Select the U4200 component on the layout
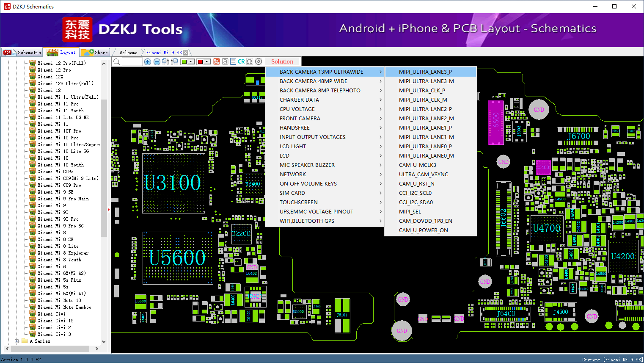This screenshot has width=644, height=363. [x=623, y=256]
